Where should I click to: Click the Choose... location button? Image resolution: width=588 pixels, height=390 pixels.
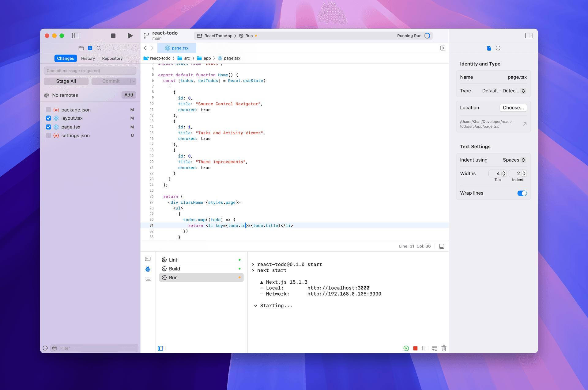[513, 108]
